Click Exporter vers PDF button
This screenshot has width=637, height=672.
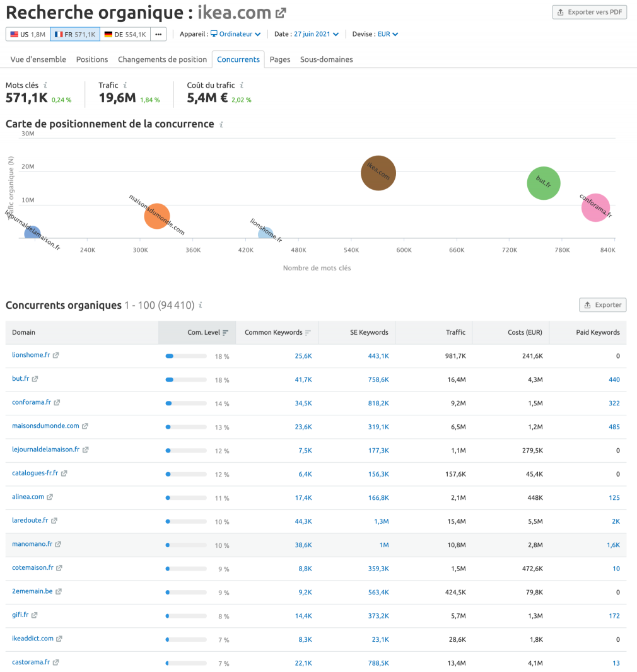590,12
